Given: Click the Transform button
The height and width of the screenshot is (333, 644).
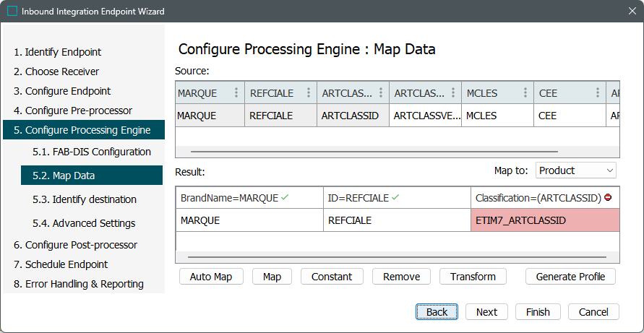Looking at the screenshot, I should [473, 277].
